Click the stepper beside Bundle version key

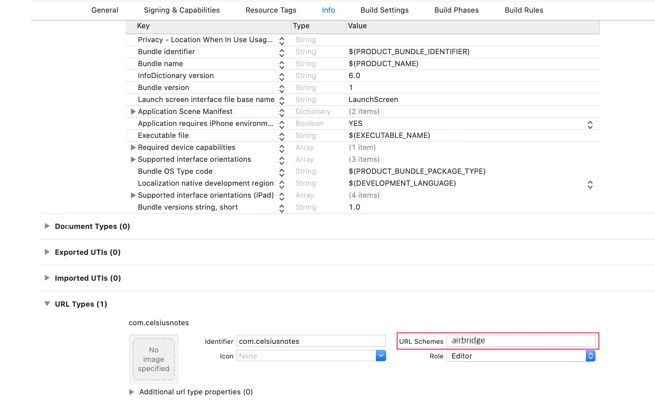tap(282, 88)
